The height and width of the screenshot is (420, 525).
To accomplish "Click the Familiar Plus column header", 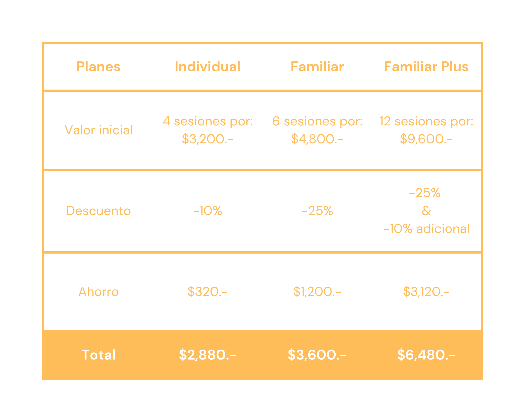I will click(426, 67).
